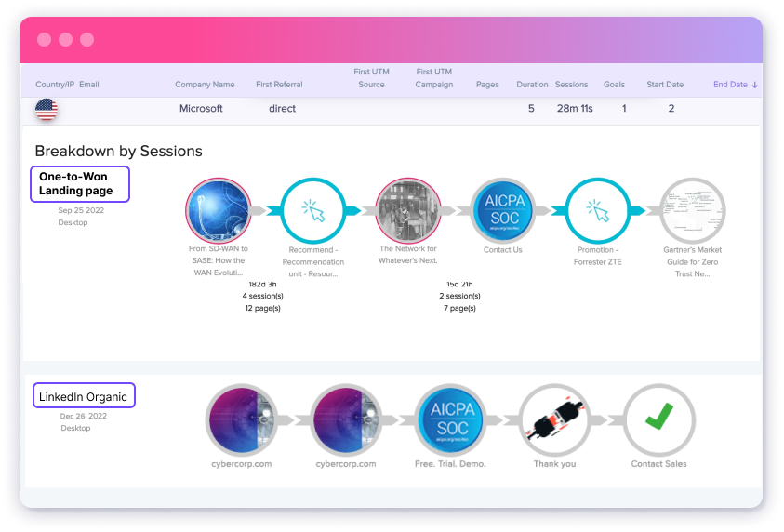Image resolution: width=784 pixels, height=532 pixels.
Task: Click the Breakdown by Sessions heading
Action: coord(118,151)
